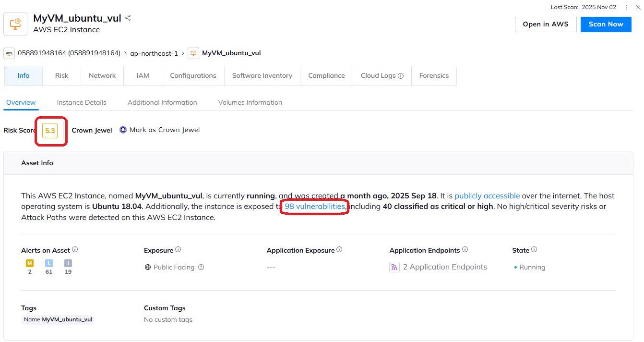
Task: Click the 5.3 risk score badge
Action: (50, 130)
